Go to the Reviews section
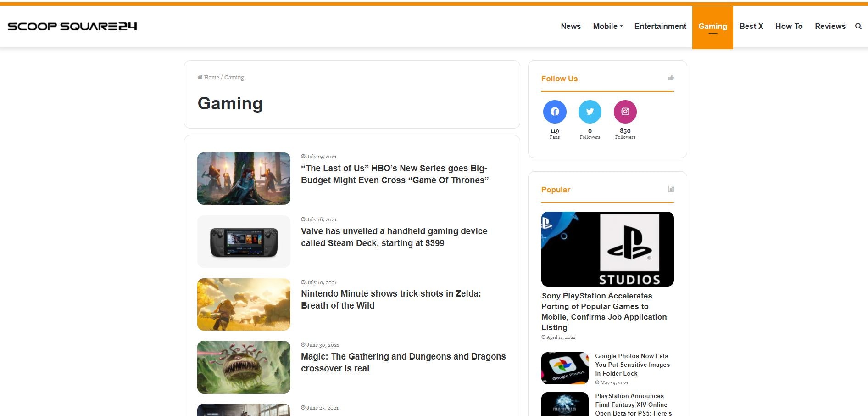Image resolution: width=868 pixels, height=416 pixels. [830, 26]
